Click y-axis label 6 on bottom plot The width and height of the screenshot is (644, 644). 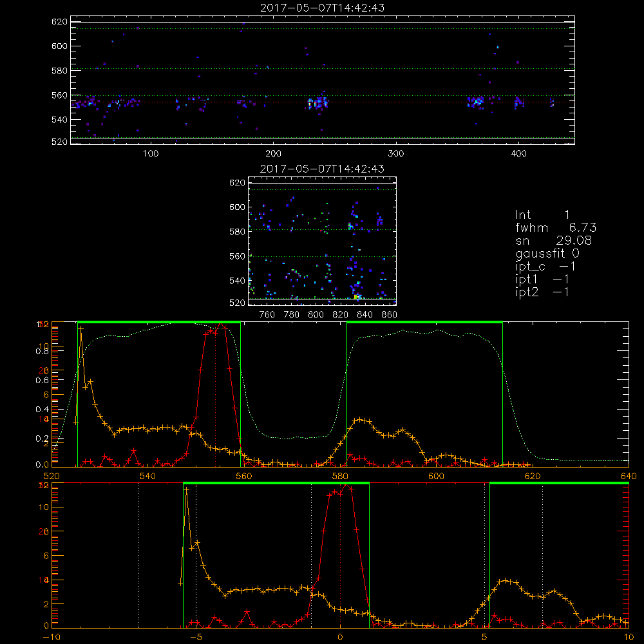pyautogui.click(x=46, y=556)
